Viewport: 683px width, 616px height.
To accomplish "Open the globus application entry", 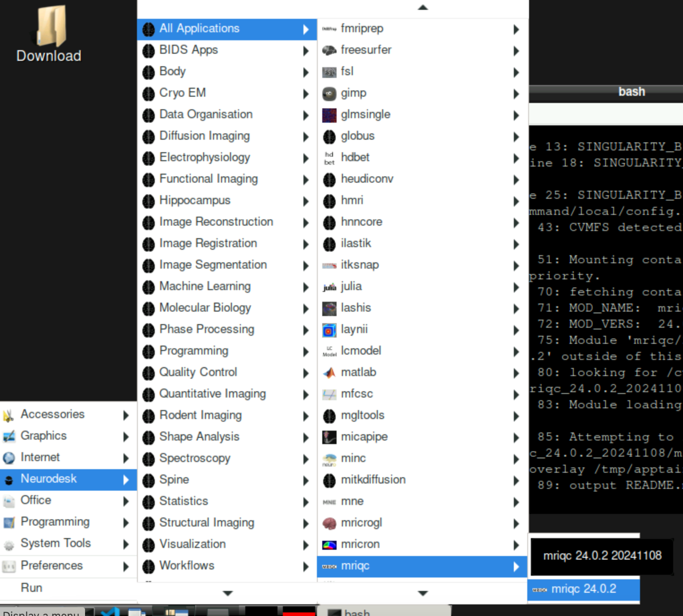I will pyautogui.click(x=422, y=136).
